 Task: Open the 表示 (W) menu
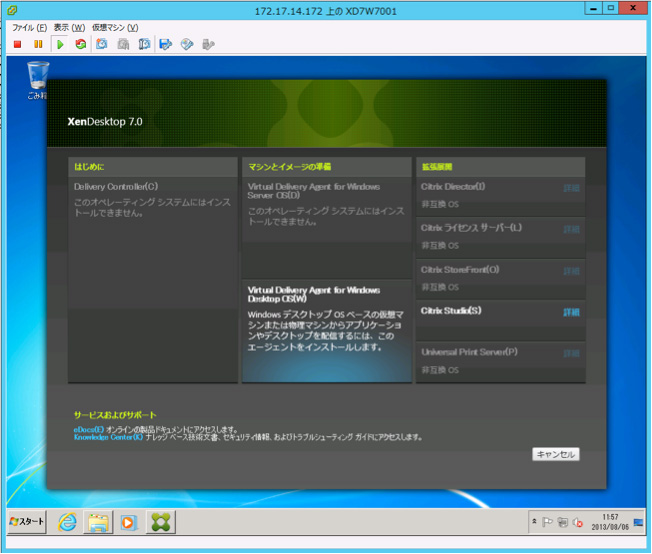pos(69,28)
